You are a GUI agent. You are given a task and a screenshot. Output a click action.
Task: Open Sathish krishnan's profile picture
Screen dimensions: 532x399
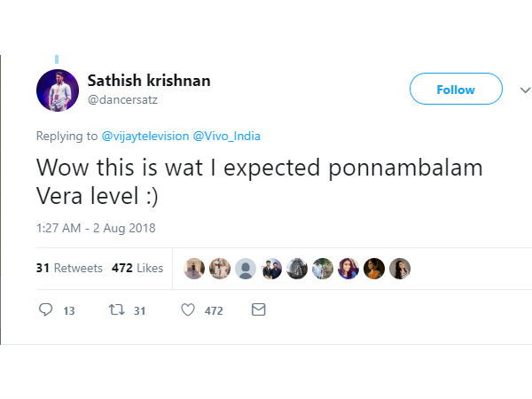tap(59, 90)
